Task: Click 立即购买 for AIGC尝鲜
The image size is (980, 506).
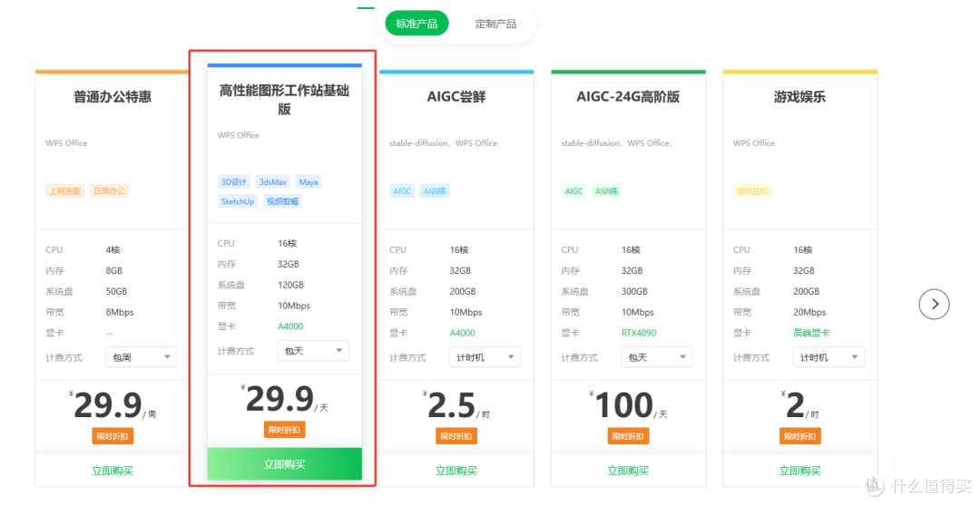Action: click(456, 471)
